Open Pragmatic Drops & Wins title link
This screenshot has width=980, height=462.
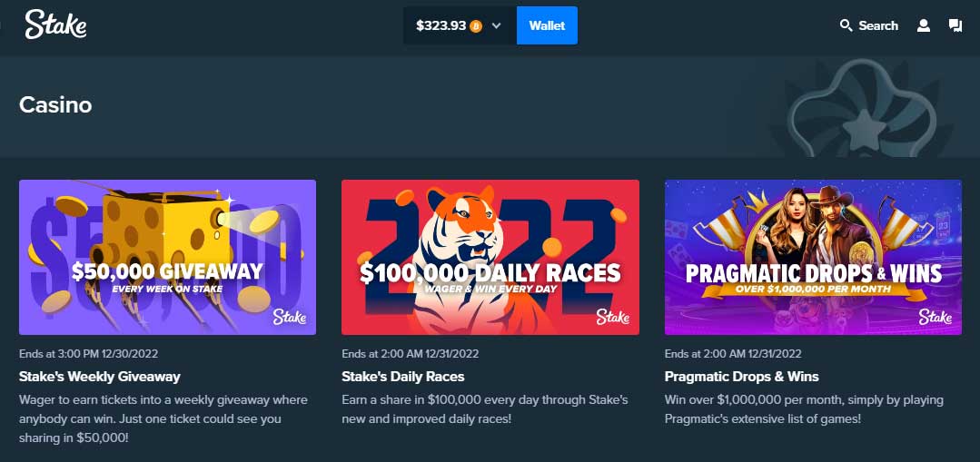click(x=742, y=377)
